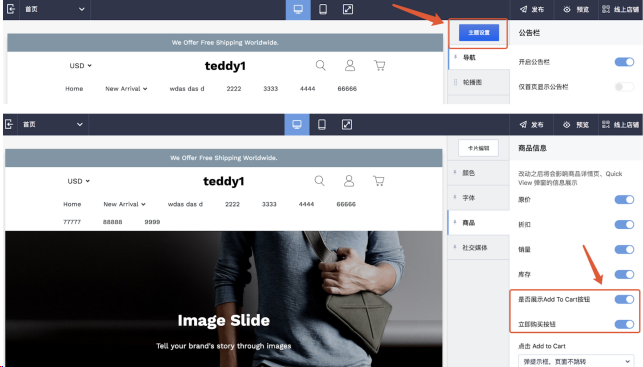Click 88888 link in the lower preview

point(112,222)
